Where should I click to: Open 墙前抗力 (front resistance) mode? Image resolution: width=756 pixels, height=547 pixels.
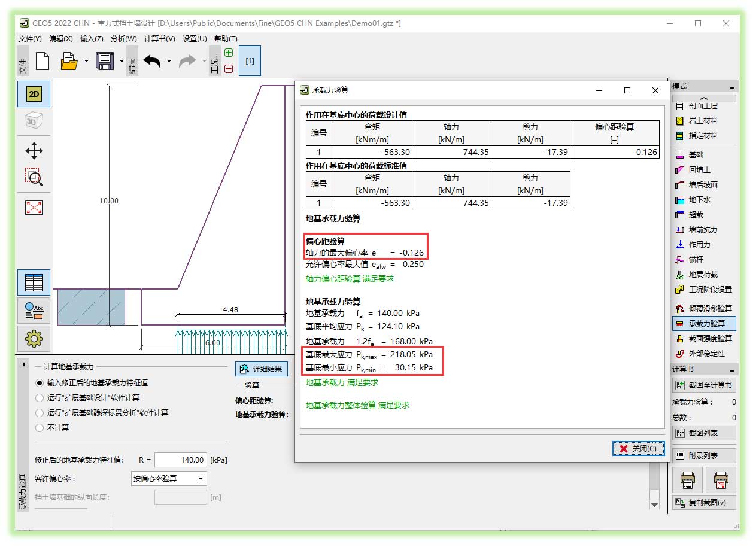pyautogui.click(x=704, y=230)
